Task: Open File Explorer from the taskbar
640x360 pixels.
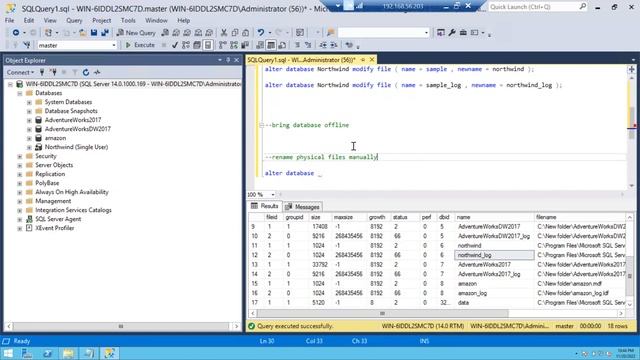Action: click(68, 353)
